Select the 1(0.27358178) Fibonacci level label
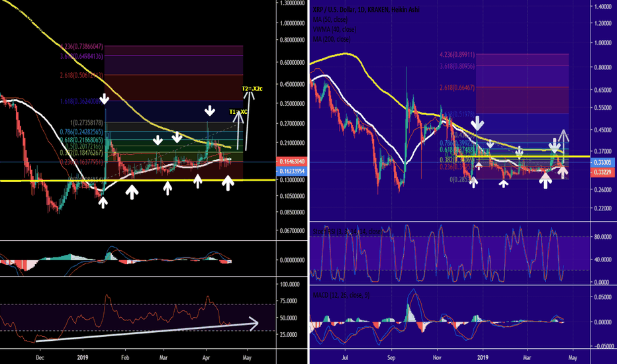This screenshot has width=617, height=364. click(x=86, y=123)
